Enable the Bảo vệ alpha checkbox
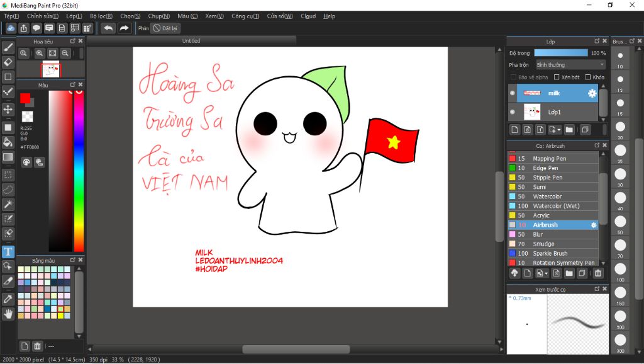 click(513, 77)
